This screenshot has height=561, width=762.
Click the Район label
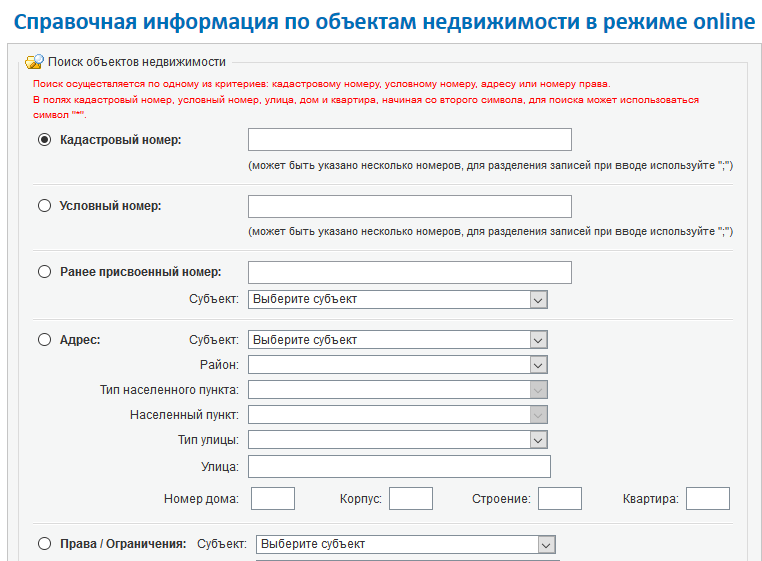point(219,365)
